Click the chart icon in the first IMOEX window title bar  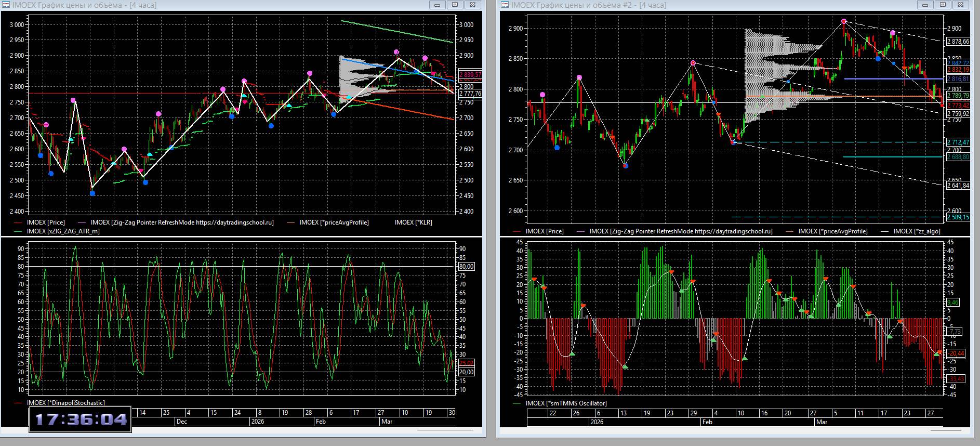(6, 5)
